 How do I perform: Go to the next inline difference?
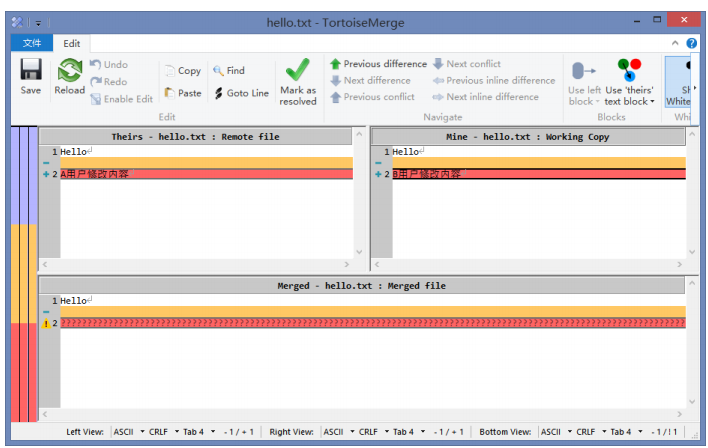coord(485,97)
